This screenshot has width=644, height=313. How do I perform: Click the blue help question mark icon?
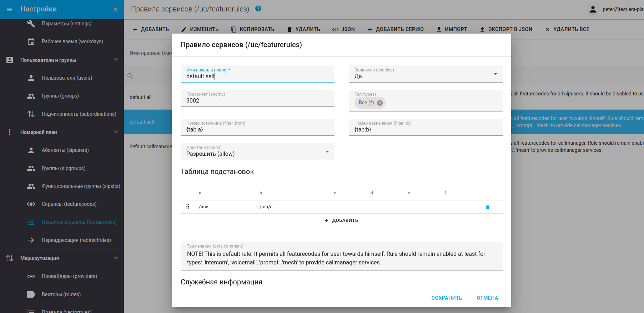pyautogui.click(x=258, y=9)
